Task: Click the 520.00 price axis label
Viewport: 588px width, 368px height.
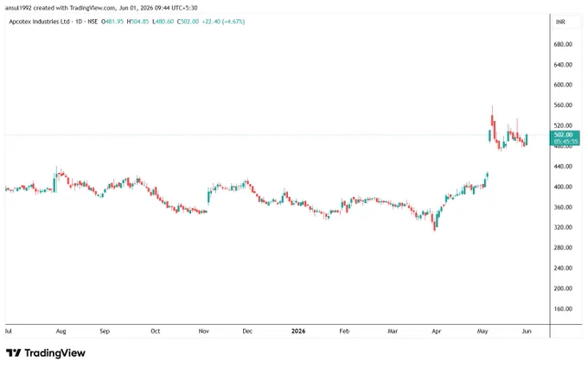Action: pos(563,125)
